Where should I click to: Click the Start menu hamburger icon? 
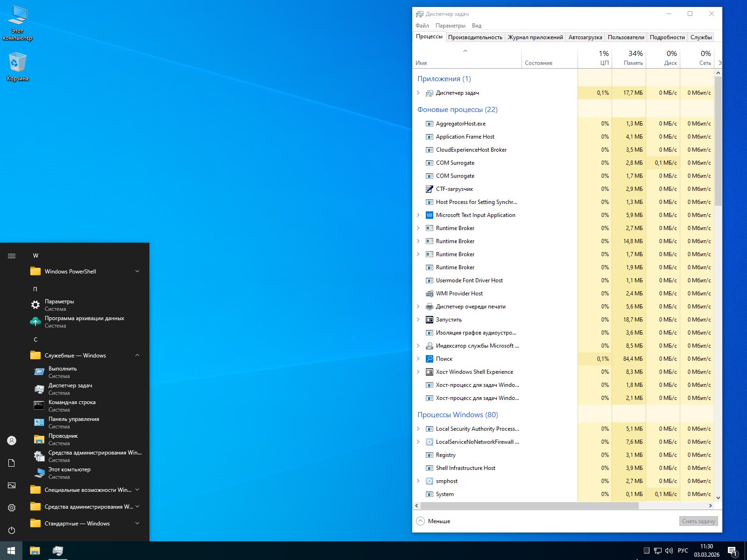point(12,256)
